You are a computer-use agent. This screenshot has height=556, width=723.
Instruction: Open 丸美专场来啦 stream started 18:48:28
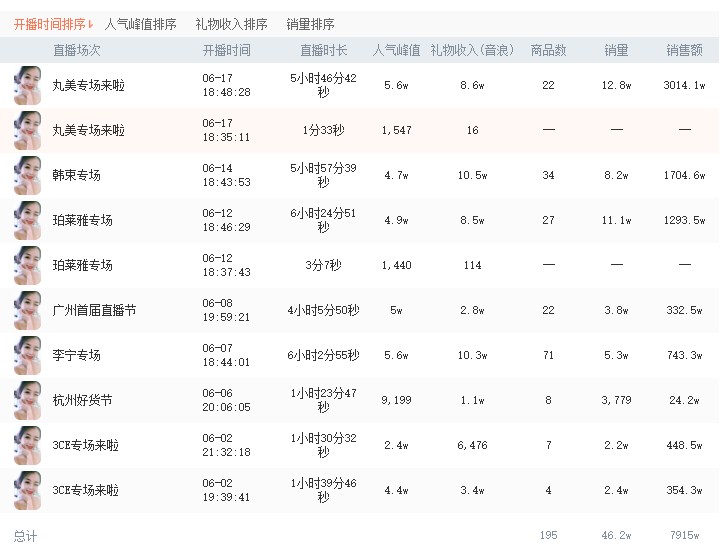tap(89, 85)
